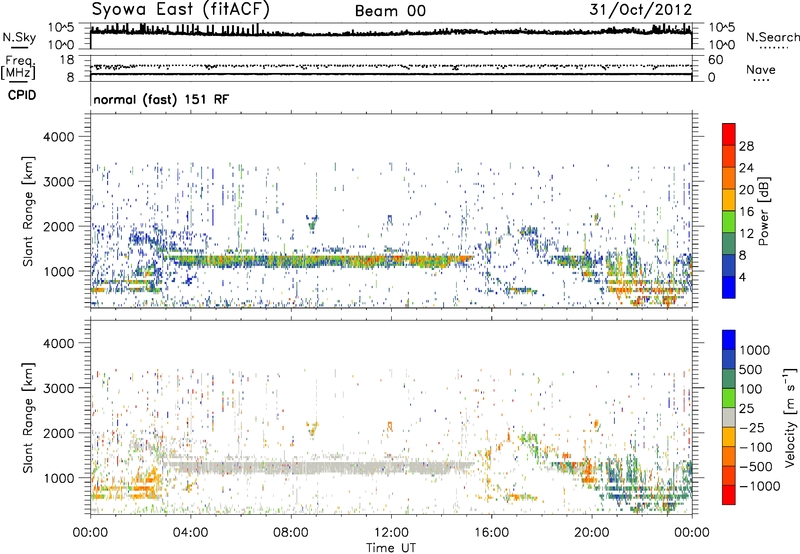
Task: Click the 'Power [dB]' legend label
Action: coord(764,211)
